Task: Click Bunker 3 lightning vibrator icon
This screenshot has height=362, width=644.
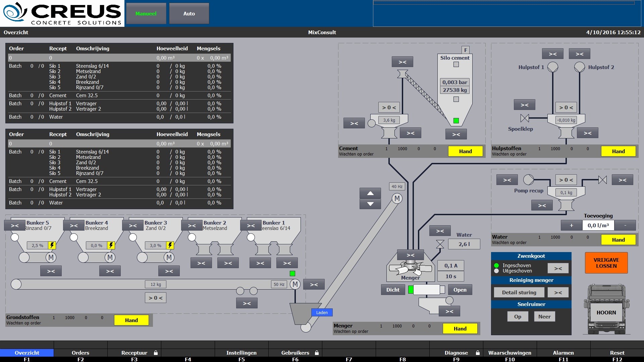Action: pos(170,245)
